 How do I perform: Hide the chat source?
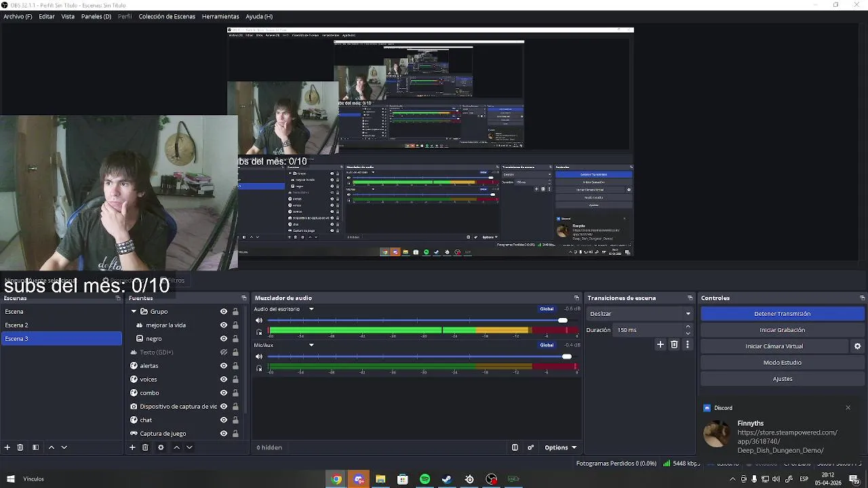224,420
